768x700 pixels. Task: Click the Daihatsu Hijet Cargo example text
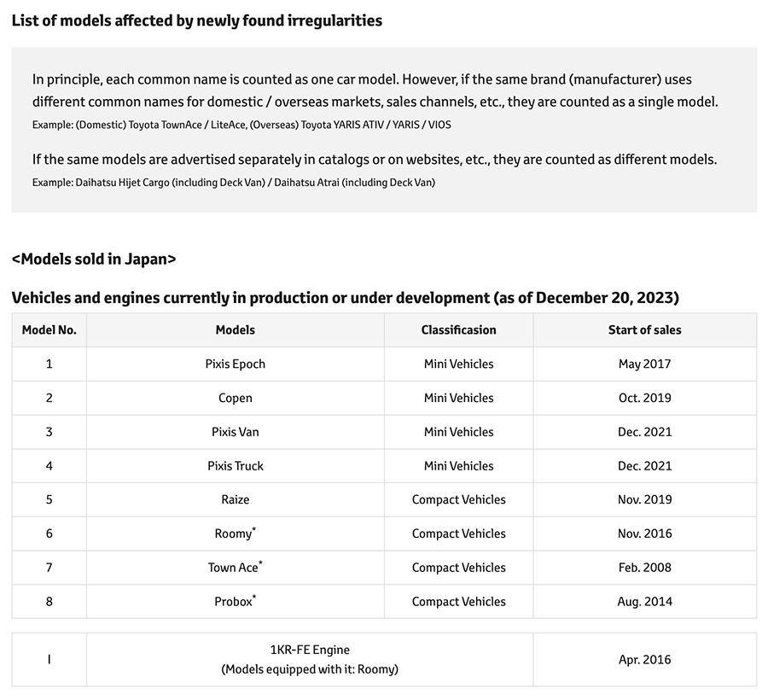coord(233,183)
